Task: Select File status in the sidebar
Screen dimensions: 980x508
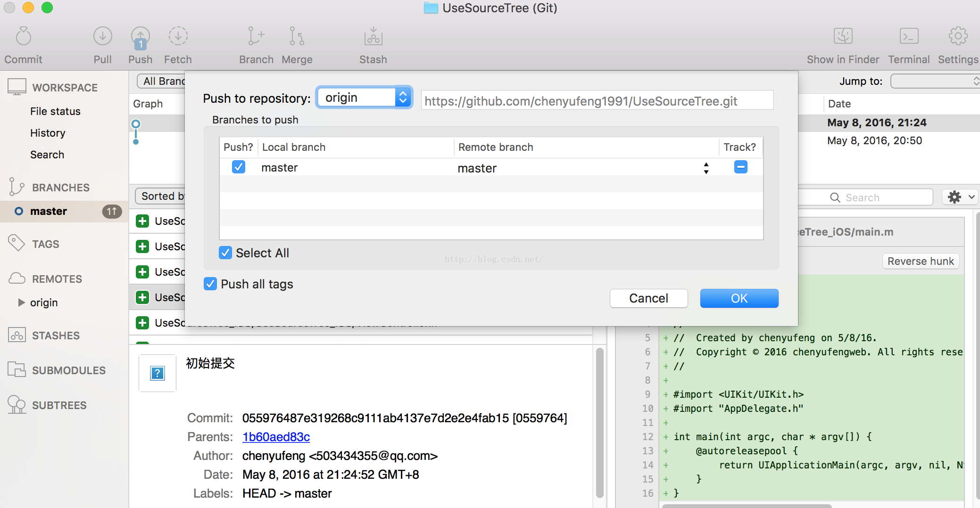Action: coord(55,111)
